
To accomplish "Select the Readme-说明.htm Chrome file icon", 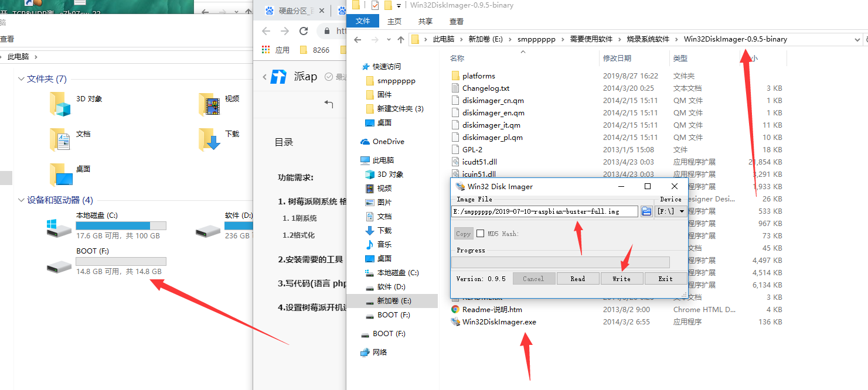I will (x=455, y=309).
